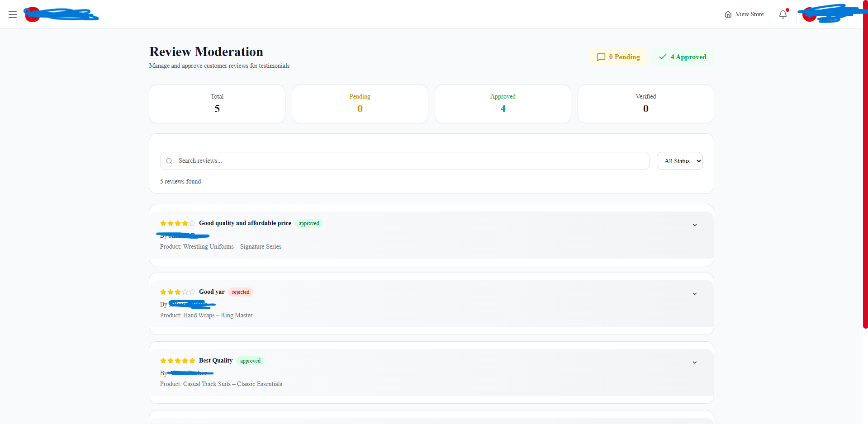Click the 0 Pending badge
Screen dimensions: 868x424
(618, 57)
